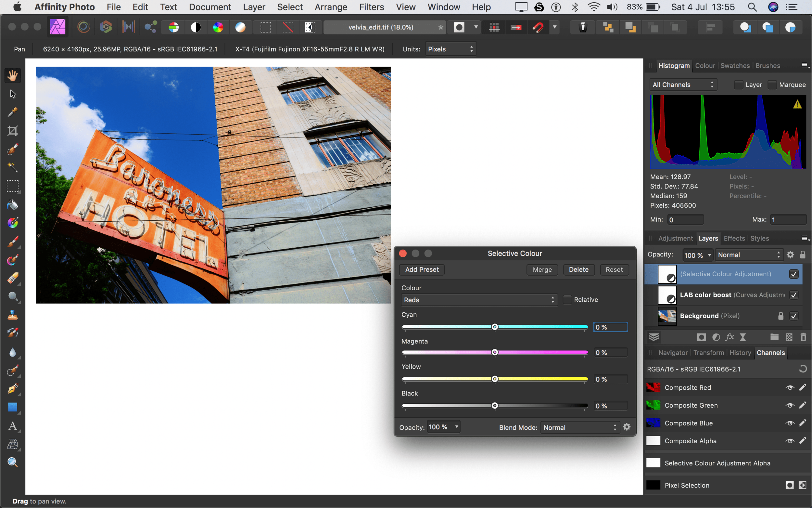This screenshot has width=812, height=508.
Task: Enable the Relative checkbox
Action: point(567,299)
